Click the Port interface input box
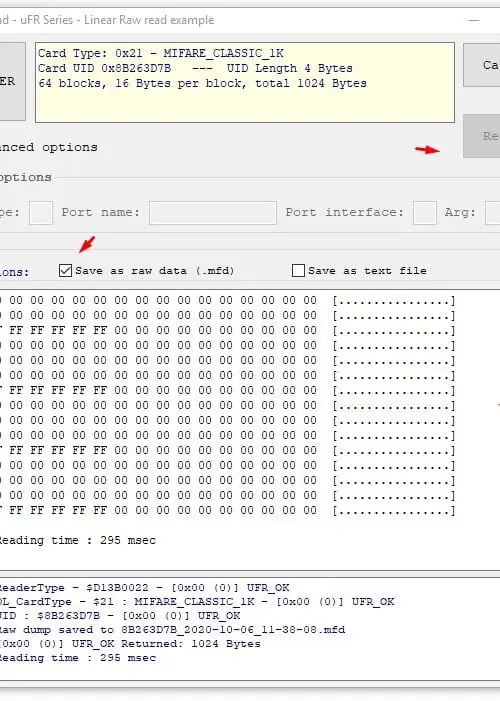Screen dimensions: 500x701 [425, 213]
